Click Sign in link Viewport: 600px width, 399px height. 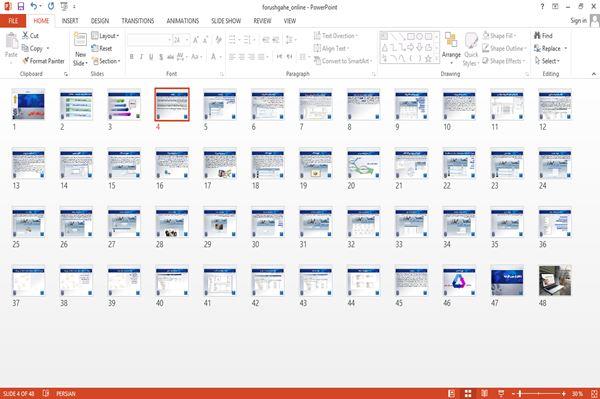pyautogui.click(x=578, y=21)
